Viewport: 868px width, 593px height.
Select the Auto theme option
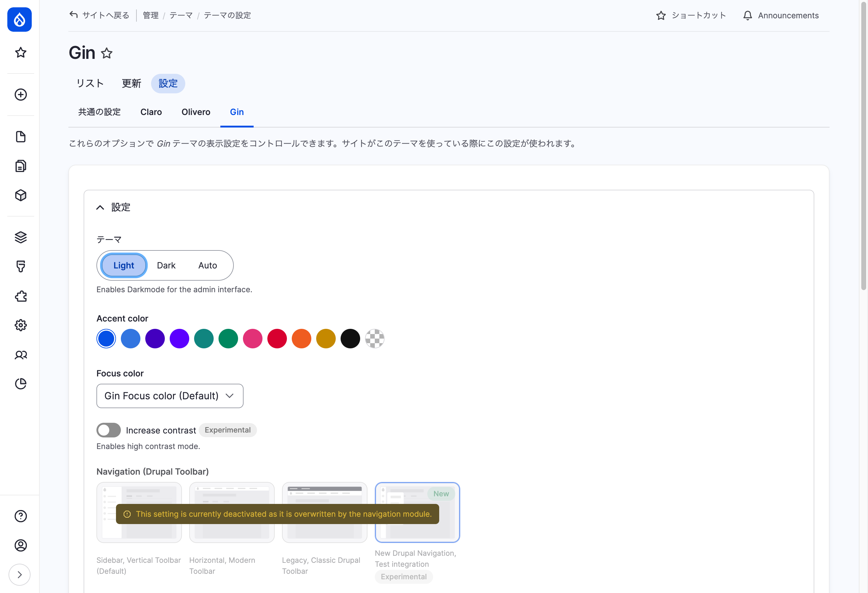[x=208, y=265]
